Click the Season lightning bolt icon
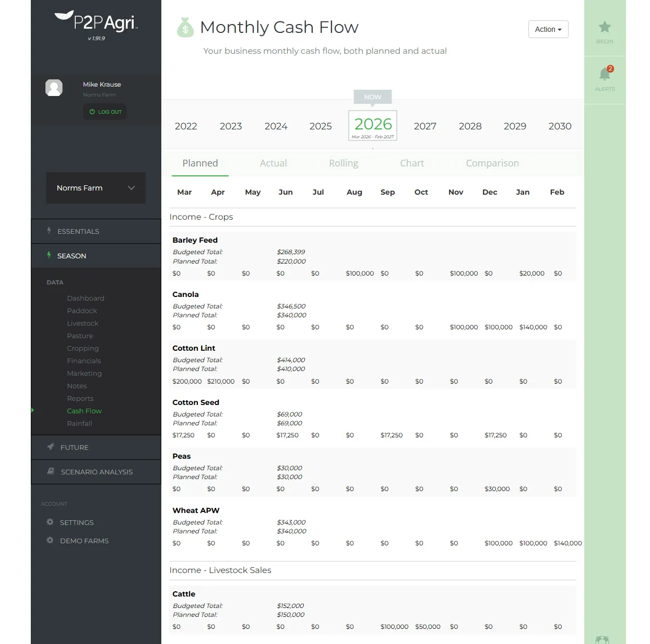Screen dimensions: 650x644 click(x=49, y=256)
